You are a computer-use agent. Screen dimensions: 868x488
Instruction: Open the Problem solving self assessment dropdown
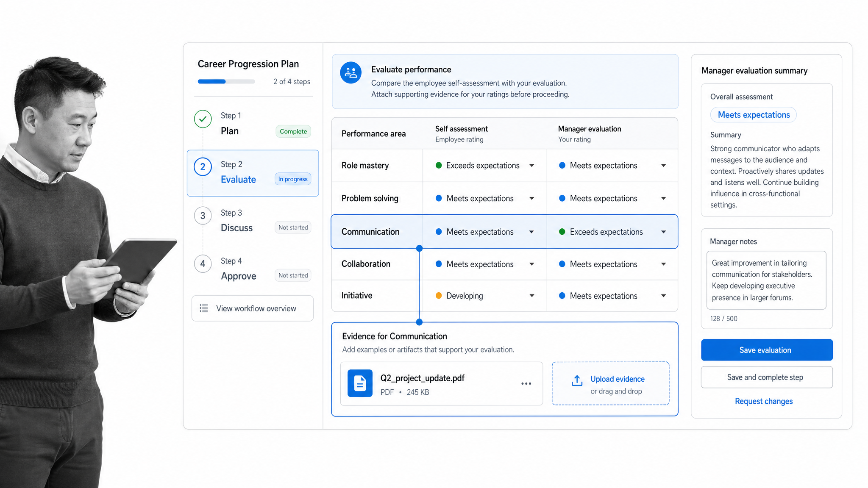pyautogui.click(x=484, y=198)
